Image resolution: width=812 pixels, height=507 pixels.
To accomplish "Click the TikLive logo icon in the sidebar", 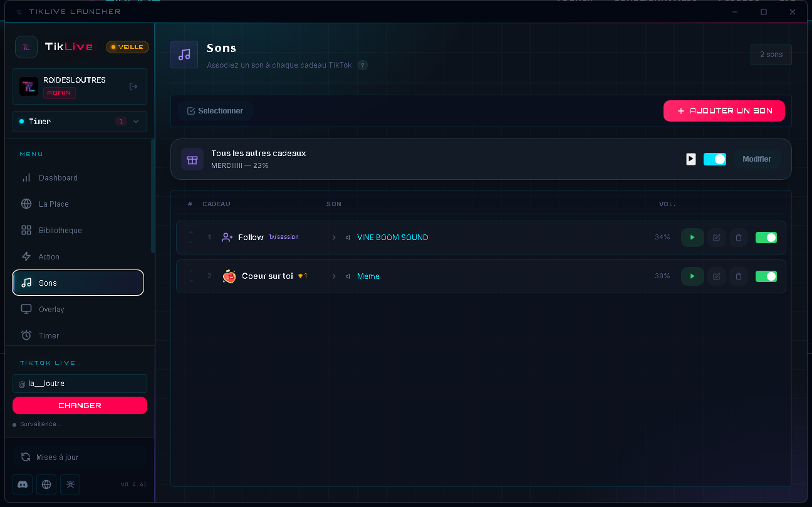I will click(x=26, y=46).
